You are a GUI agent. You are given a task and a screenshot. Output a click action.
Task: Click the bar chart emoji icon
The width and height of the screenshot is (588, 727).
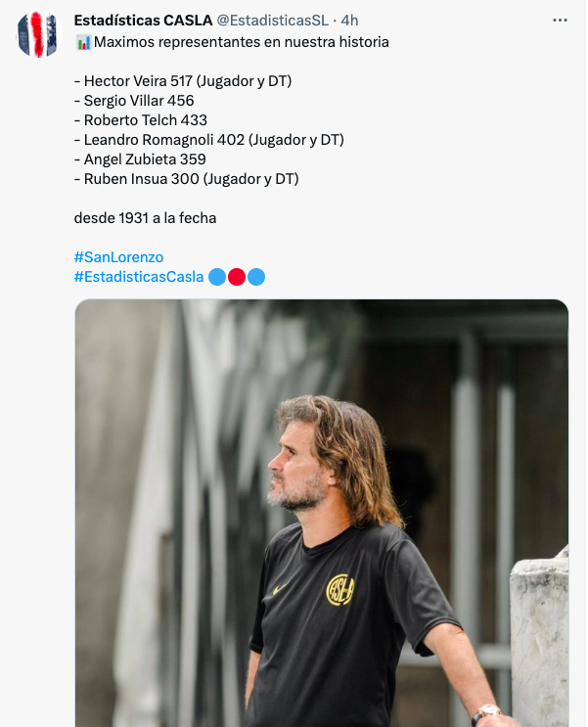click(83, 43)
